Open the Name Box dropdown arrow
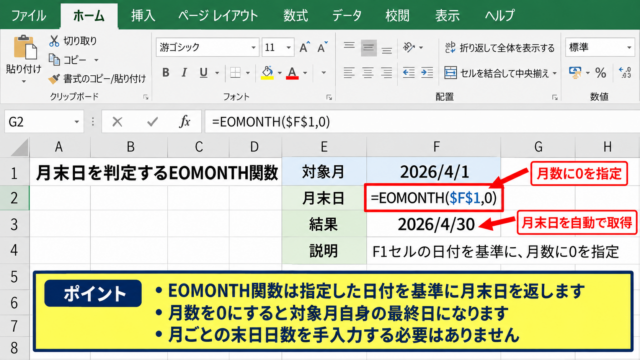This screenshot has width=640, height=360. (77, 122)
